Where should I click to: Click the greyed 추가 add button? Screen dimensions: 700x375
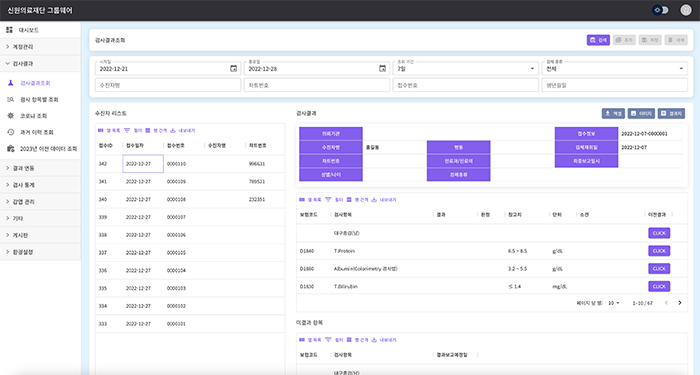(x=624, y=40)
